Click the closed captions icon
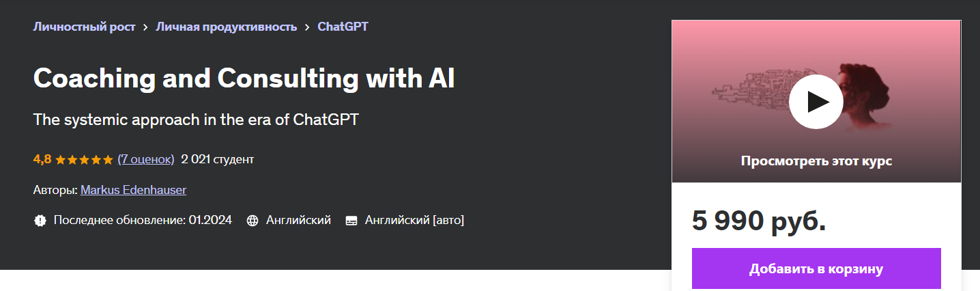Image resolution: width=980 pixels, height=291 pixels. click(351, 221)
